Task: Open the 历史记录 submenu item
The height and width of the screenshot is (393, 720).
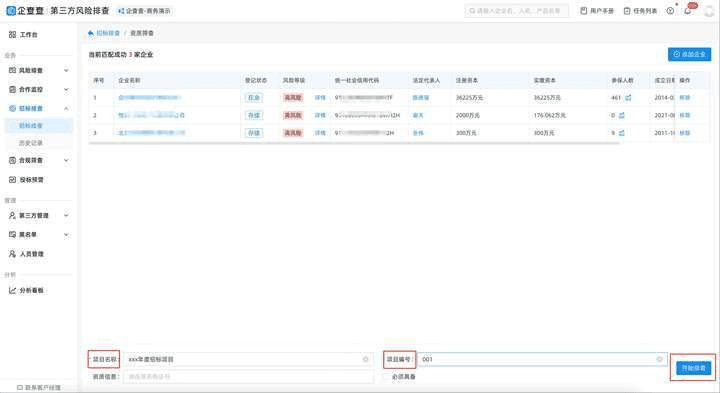Action: tap(39, 143)
